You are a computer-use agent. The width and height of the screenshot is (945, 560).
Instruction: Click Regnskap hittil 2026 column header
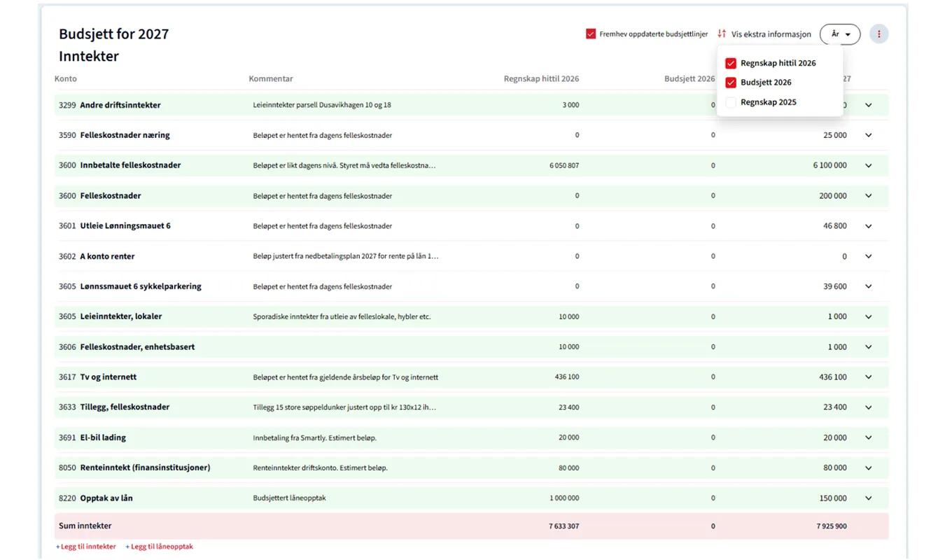(x=541, y=78)
